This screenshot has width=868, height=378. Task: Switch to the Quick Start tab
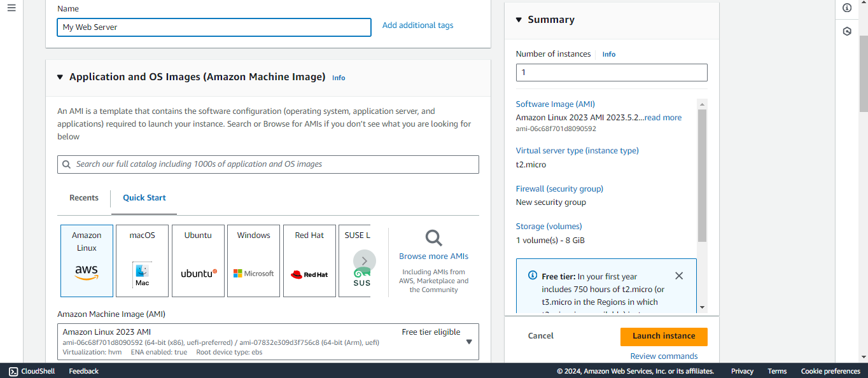click(x=144, y=198)
